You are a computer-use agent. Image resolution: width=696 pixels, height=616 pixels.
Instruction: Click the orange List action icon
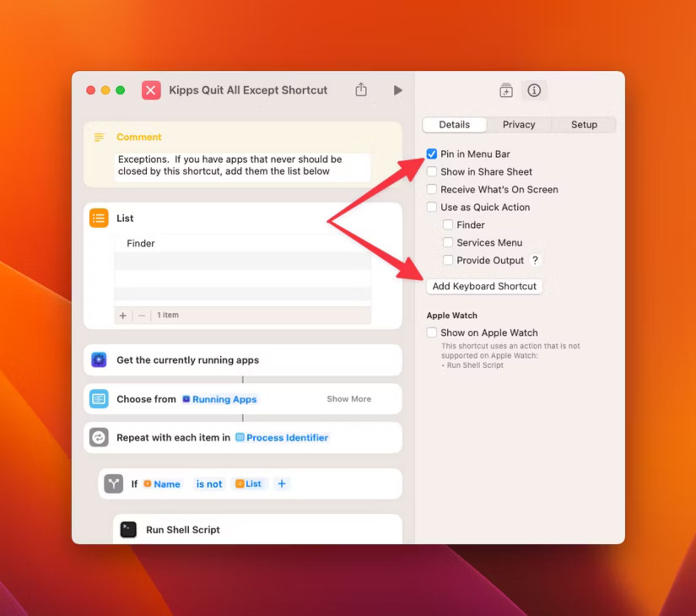pos(98,218)
